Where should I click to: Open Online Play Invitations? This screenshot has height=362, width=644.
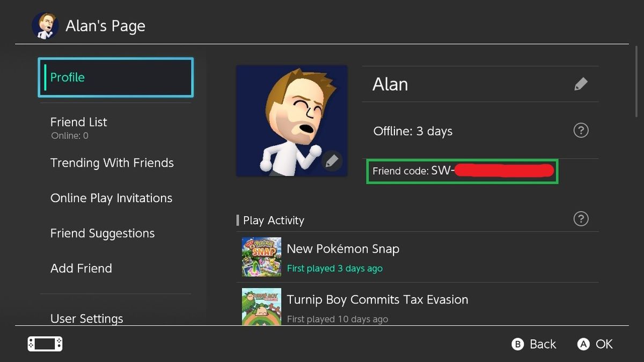tap(111, 198)
